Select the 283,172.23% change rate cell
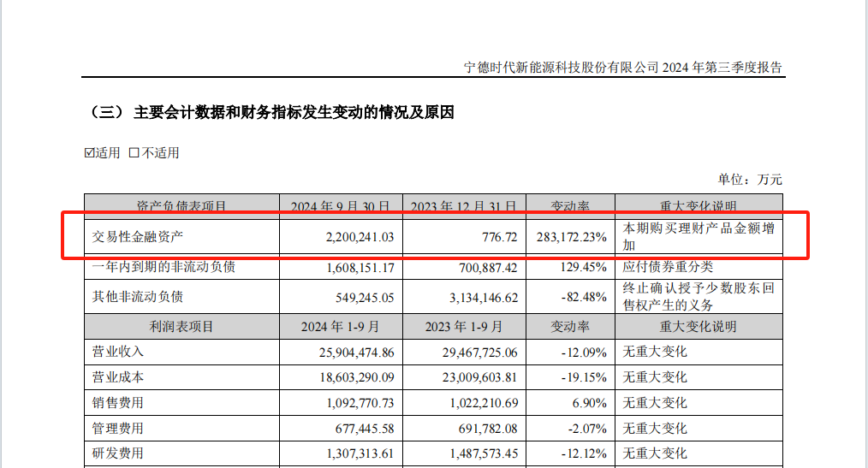Screen dimensions: 868x468 click(x=568, y=237)
